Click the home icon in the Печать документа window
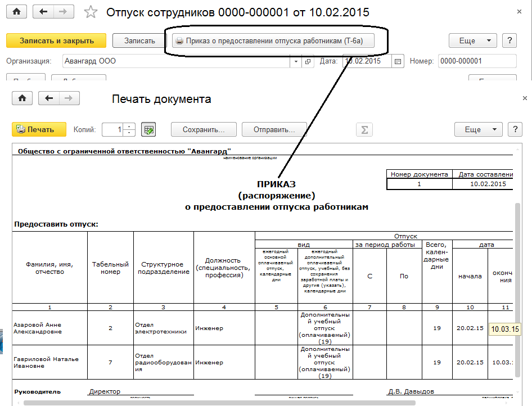This screenshot has height=406, width=532. point(22,98)
